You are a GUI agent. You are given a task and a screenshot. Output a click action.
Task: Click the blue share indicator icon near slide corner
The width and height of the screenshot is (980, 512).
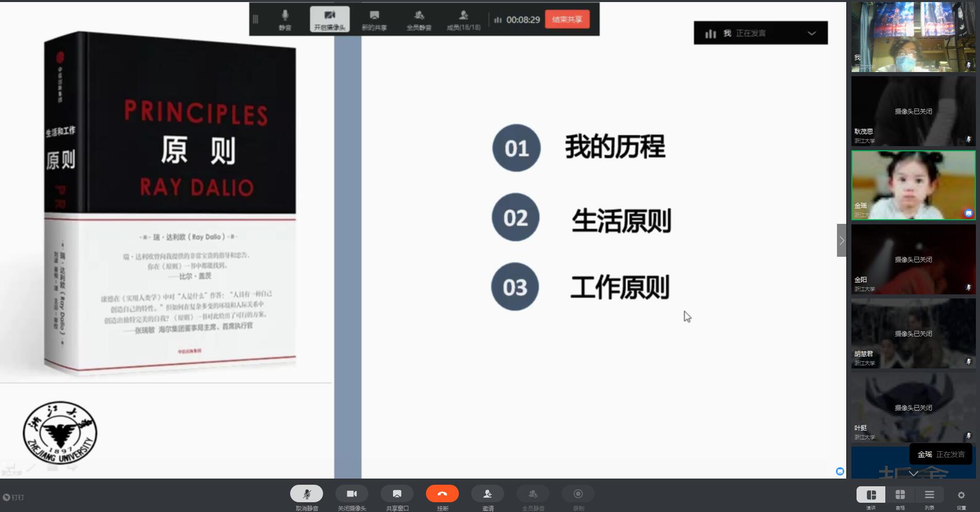click(840, 471)
